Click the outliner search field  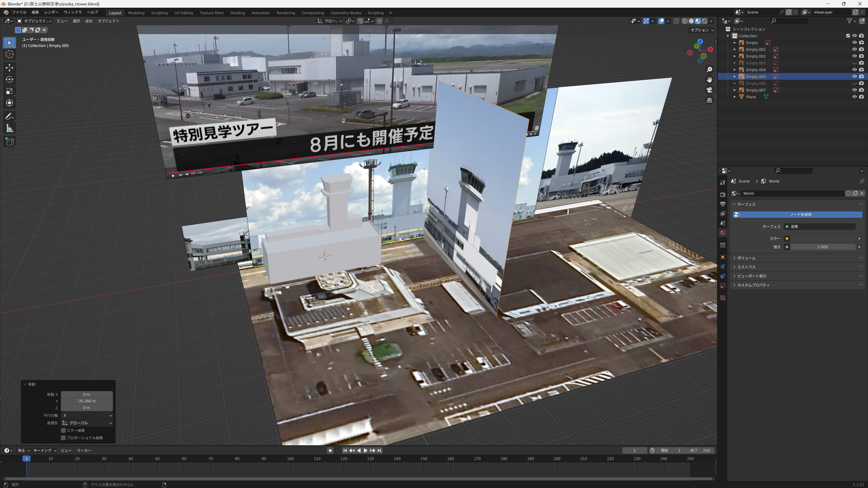[790, 21]
